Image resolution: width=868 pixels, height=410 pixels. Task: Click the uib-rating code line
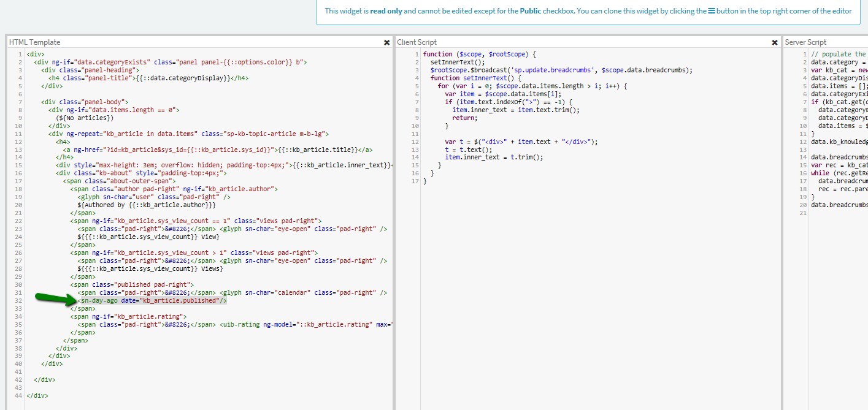235,325
